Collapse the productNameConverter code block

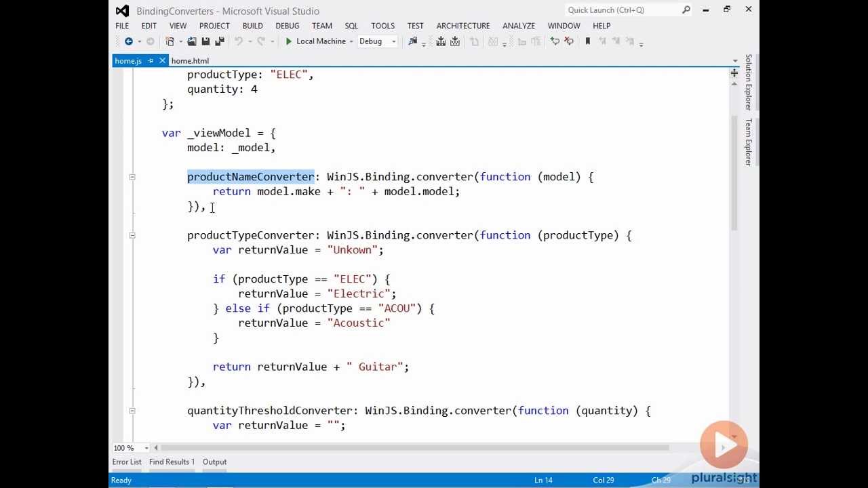(x=132, y=177)
